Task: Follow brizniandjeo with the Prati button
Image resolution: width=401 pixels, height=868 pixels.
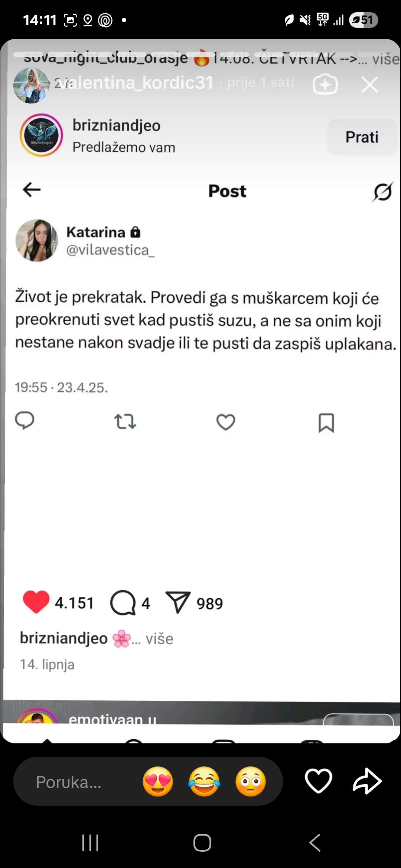Action: coord(362,137)
